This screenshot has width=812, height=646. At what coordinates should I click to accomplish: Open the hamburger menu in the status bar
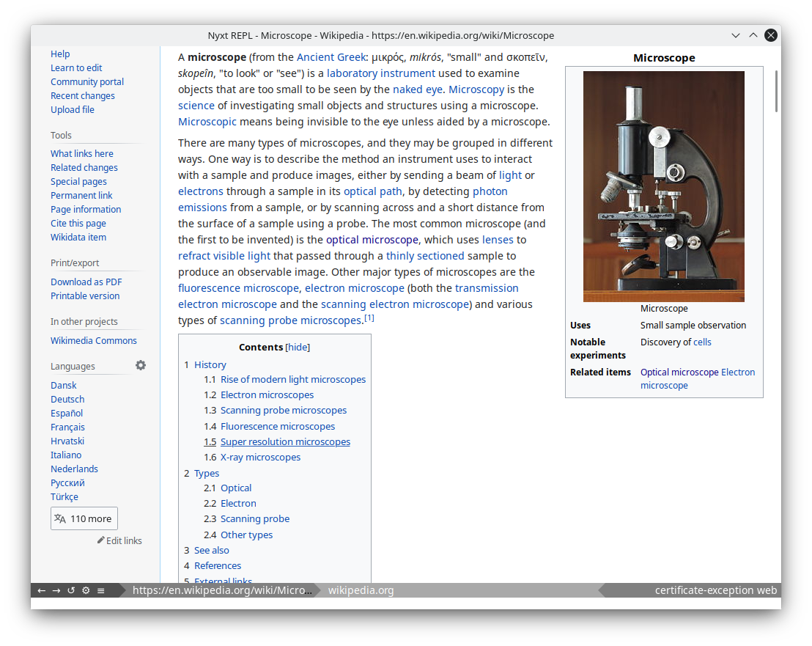pyautogui.click(x=101, y=590)
